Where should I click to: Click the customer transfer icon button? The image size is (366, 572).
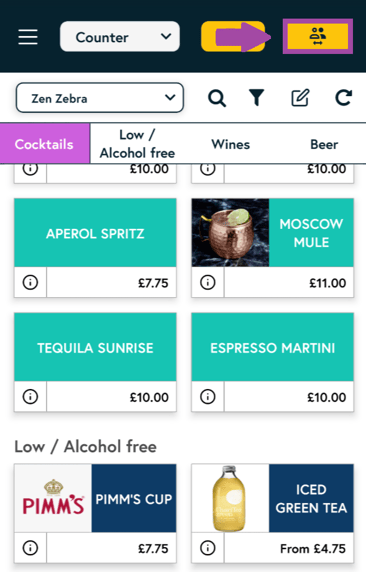(317, 36)
